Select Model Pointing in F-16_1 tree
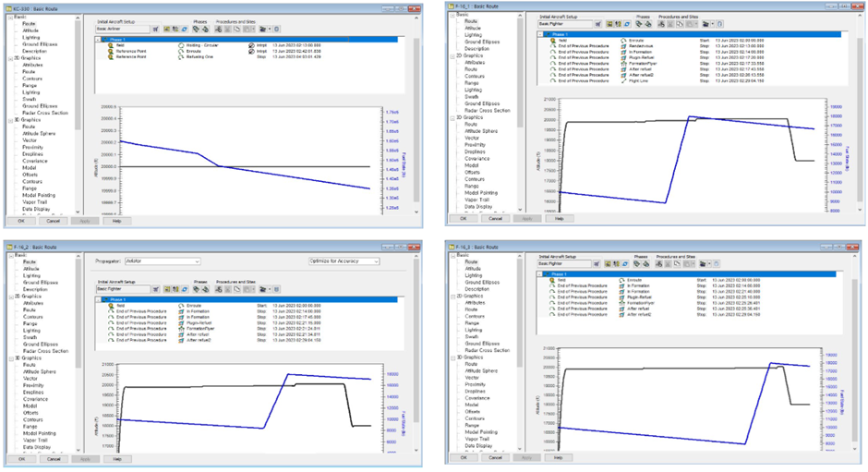 click(481, 193)
